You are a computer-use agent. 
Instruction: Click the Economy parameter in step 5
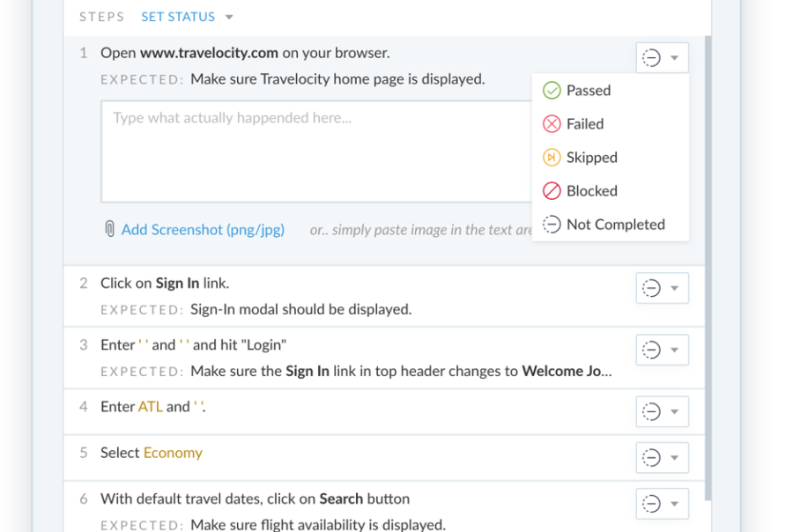point(173,453)
